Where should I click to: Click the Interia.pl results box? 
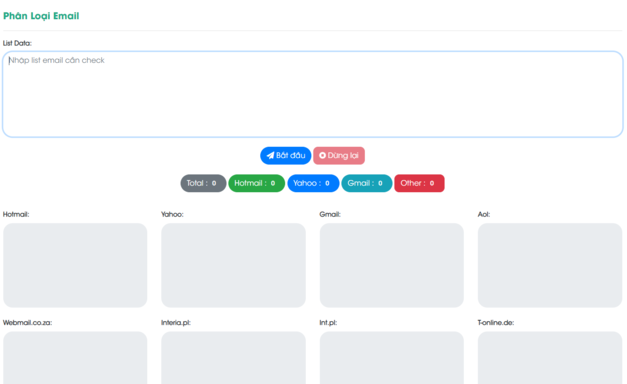click(234, 358)
